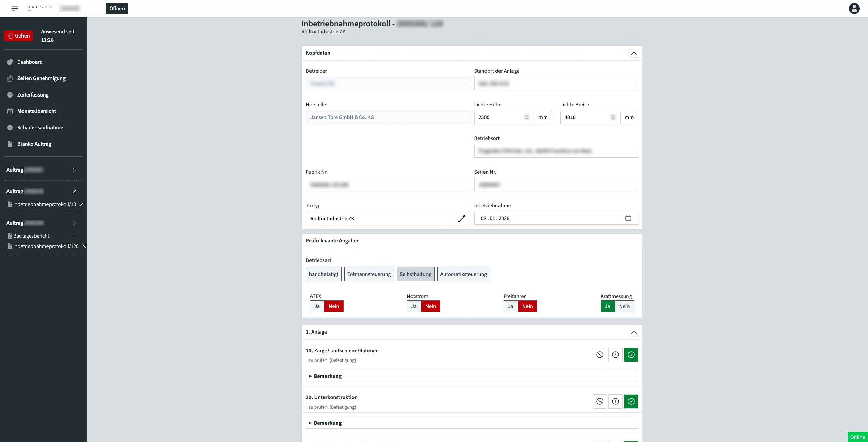The image size is (868, 442).
Task: Set ATEX to Ja
Action: [x=317, y=306]
